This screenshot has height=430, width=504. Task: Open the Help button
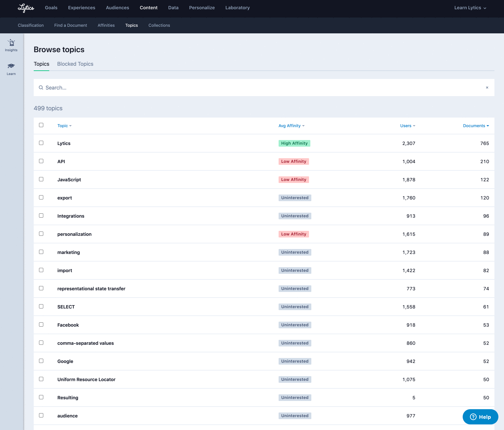click(x=480, y=417)
